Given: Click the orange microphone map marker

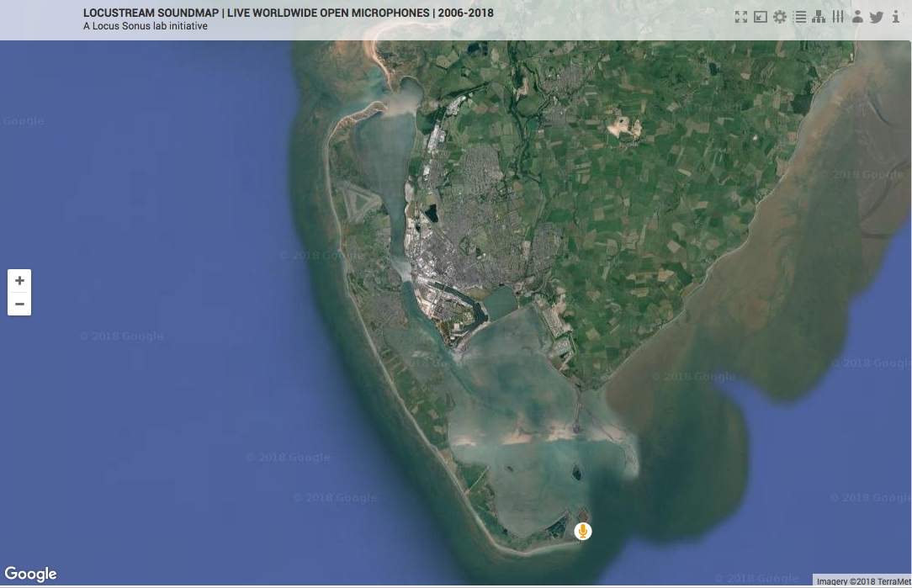Looking at the screenshot, I should (582, 531).
